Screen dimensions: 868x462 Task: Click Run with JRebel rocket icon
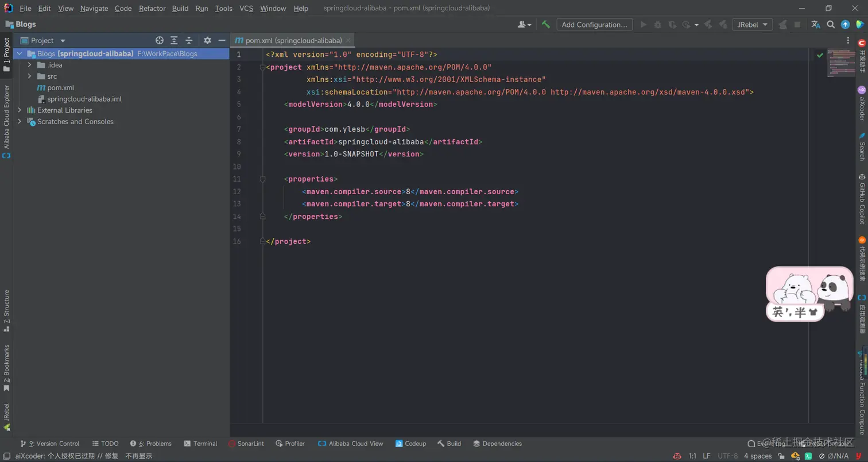[708, 25]
